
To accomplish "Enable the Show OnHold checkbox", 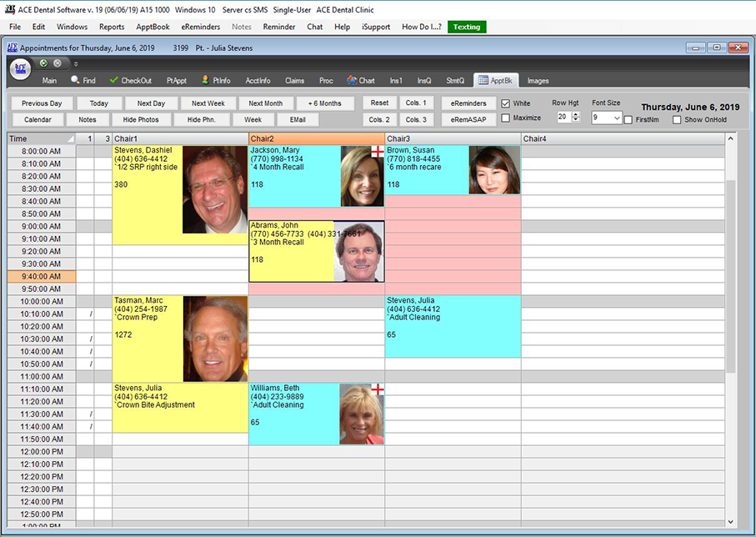I will coord(677,119).
